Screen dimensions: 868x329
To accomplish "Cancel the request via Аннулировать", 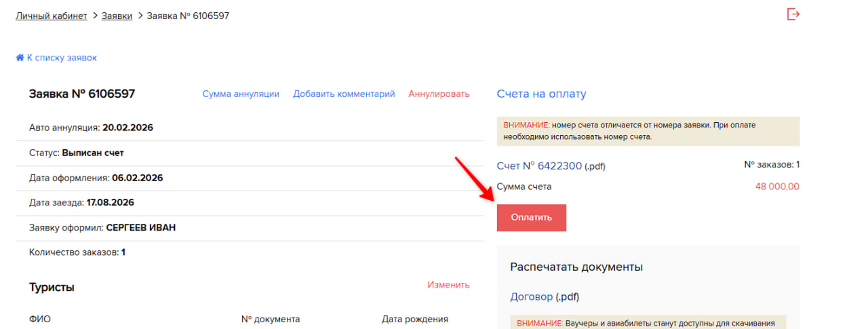I will coord(439,94).
